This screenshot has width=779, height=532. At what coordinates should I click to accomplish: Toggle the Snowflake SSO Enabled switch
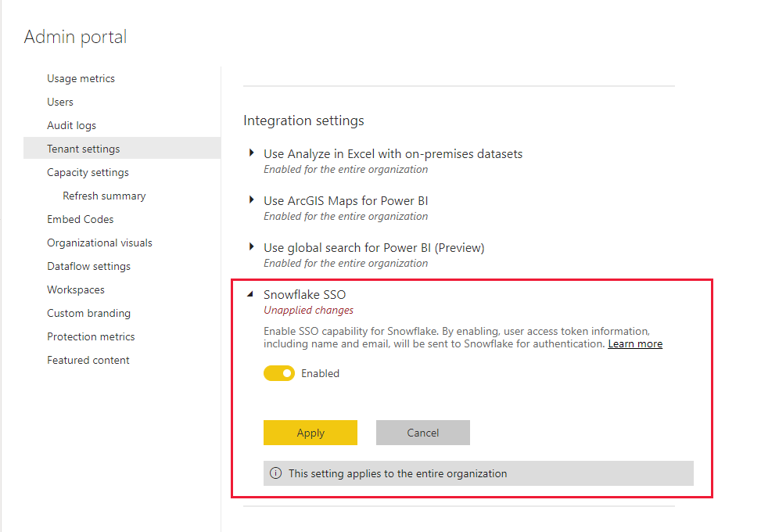coord(279,373)
